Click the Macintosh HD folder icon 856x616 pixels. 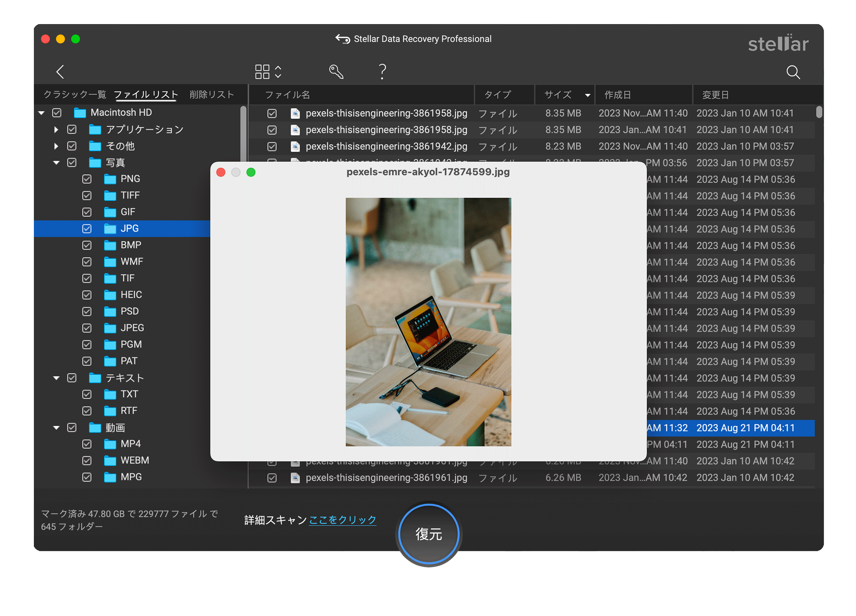(80, 113)
